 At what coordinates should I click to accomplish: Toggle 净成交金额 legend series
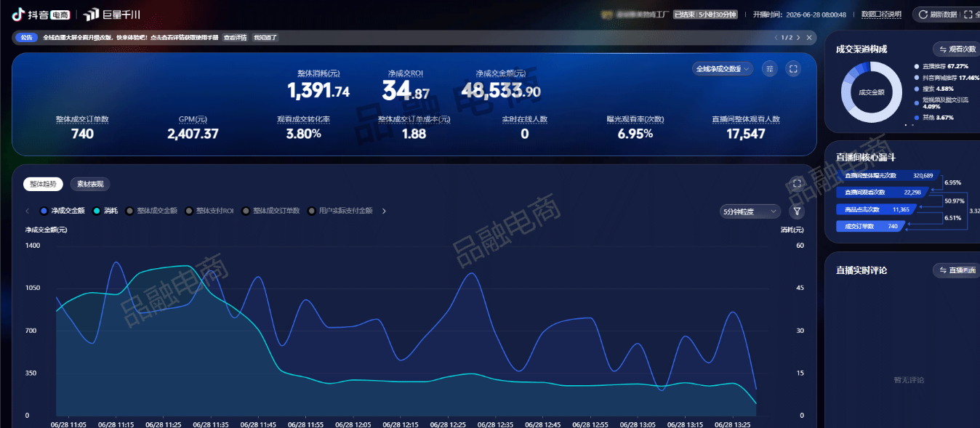[63, 211]
